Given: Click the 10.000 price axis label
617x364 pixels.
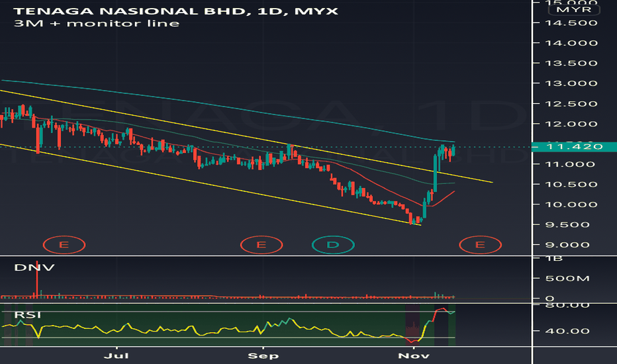Looking at the screenshot, I should [x=571, y=205].
